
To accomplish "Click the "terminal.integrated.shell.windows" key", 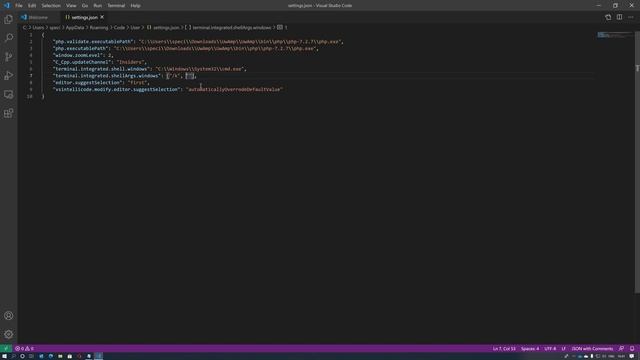I will coord(101,69).
